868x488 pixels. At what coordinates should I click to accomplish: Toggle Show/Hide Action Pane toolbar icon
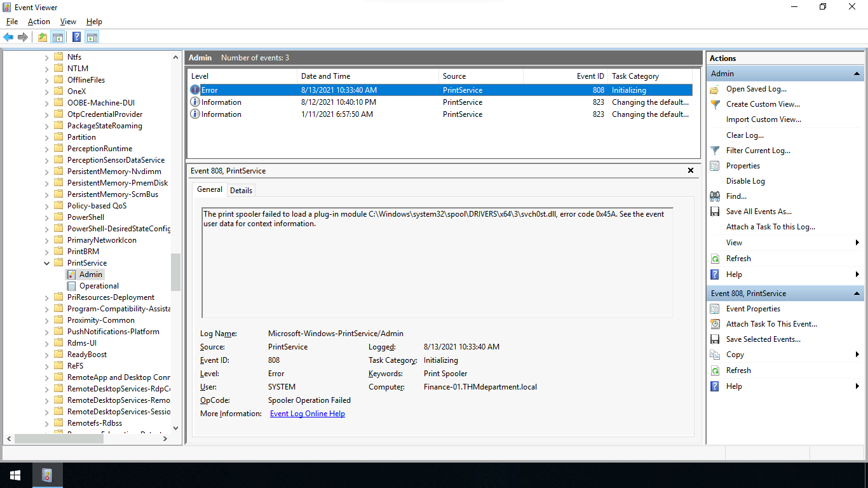coord(92,37)
